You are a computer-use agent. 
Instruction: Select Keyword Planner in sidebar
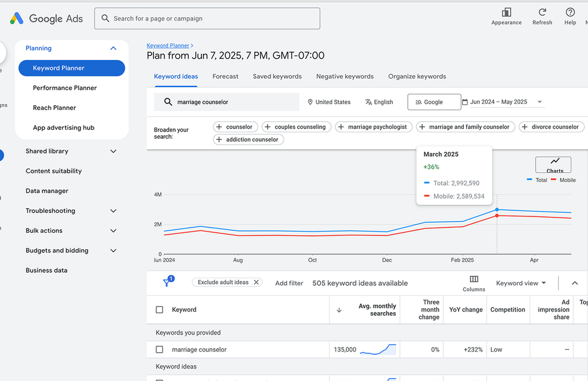pyautogui.click(x=72, y=68)
